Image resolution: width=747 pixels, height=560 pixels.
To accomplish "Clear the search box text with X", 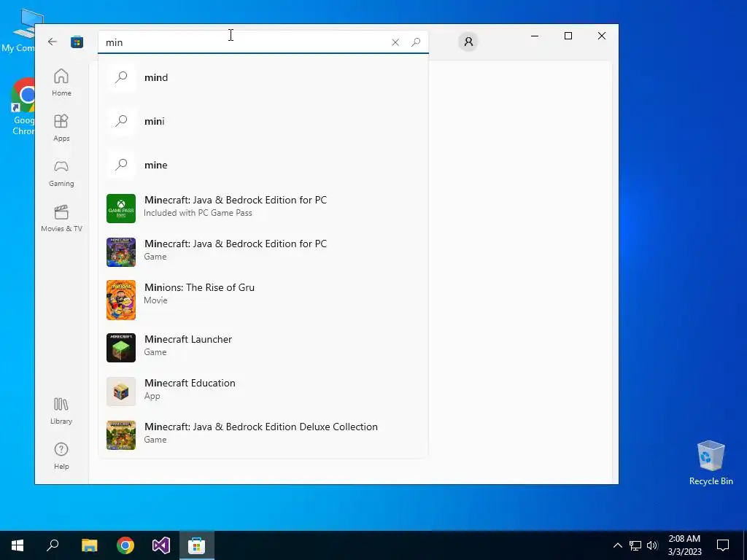I will tap(395, 42).
